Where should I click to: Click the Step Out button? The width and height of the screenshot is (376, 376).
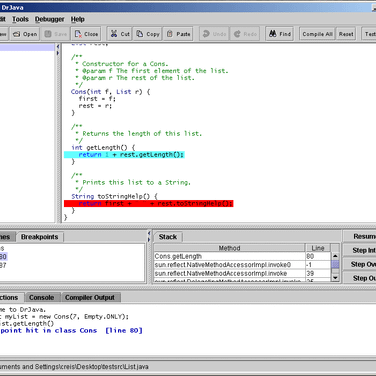click(x=360, y=278)
